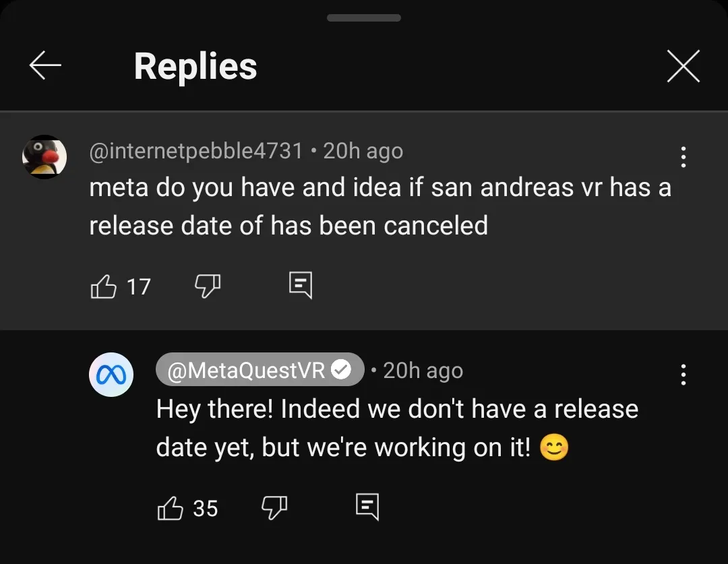Viewport: 728px width, 564px height.
Task: Tap the drag handle on the Replies sheet
Action: tap(363, 18)
